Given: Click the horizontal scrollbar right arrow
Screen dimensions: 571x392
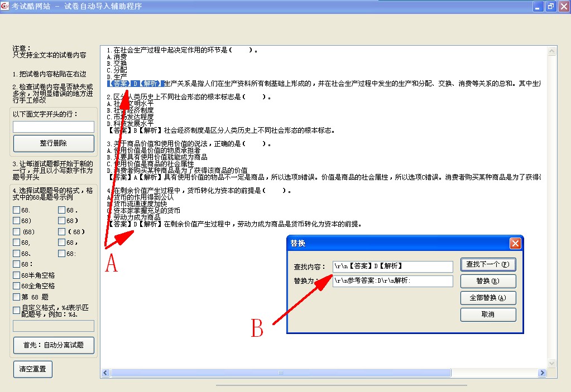Looking at the screenshot, I should pyautogui.click(x=541, y=372).
